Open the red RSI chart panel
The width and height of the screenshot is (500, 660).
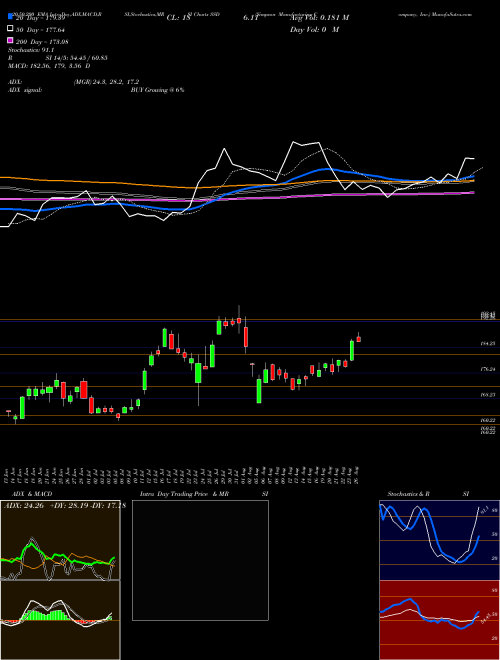coord(439,620)
